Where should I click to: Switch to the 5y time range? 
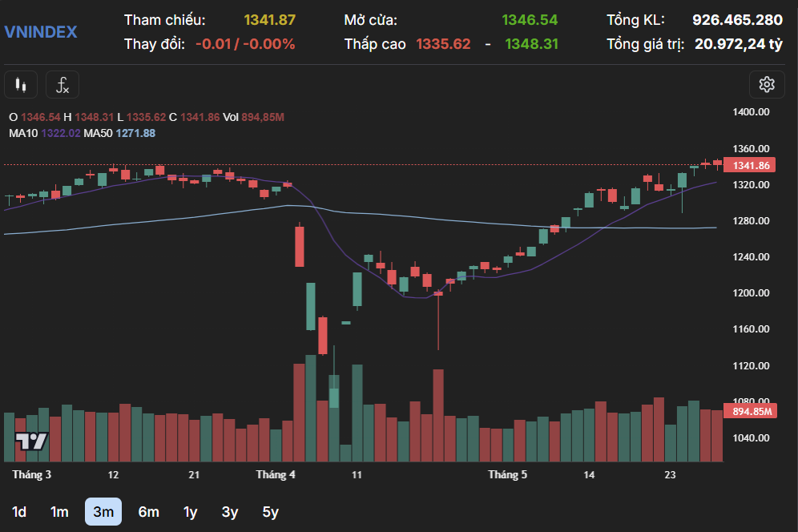coord(270,512)
